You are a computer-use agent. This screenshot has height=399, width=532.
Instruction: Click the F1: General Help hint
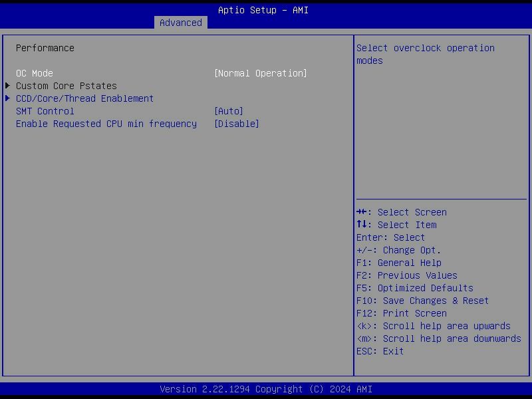click(x=398, y=263)
